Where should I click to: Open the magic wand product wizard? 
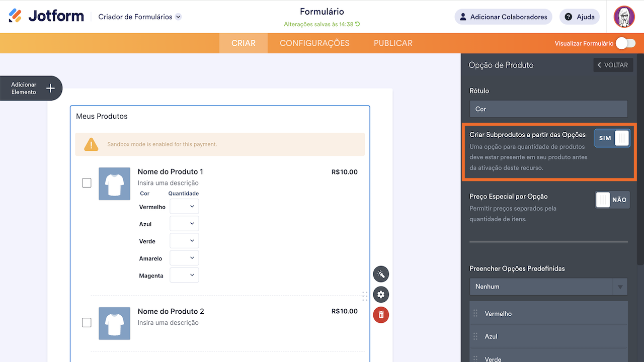pos(381,274)
